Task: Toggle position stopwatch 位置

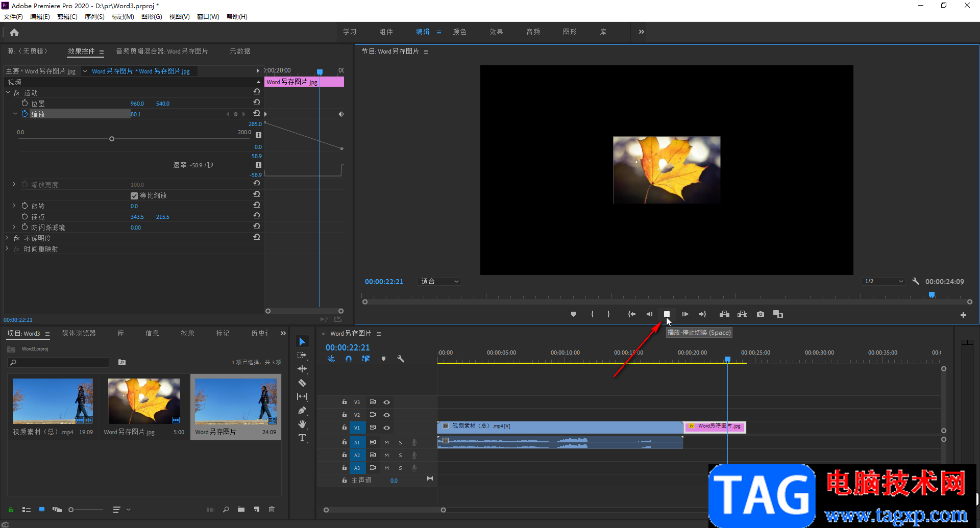Action: [x=24, y=103]
